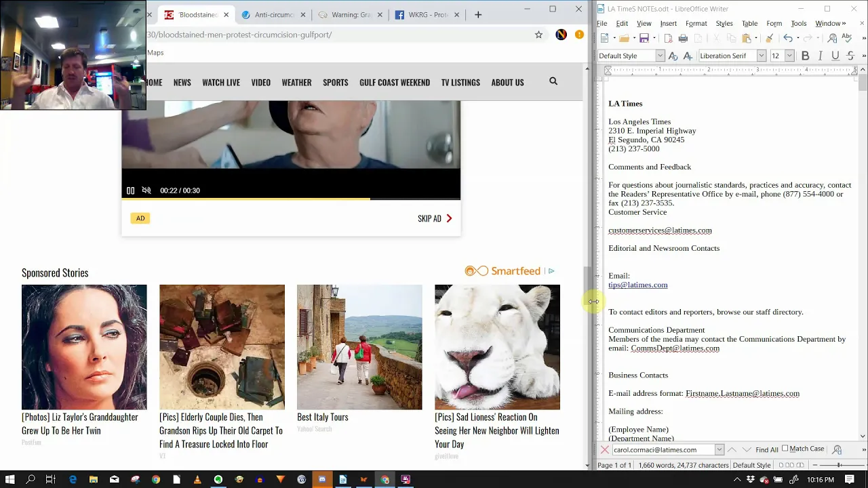868x488 pixels.
Task: Open Dropbox tray icon
Action: click(x=751, y=479)
